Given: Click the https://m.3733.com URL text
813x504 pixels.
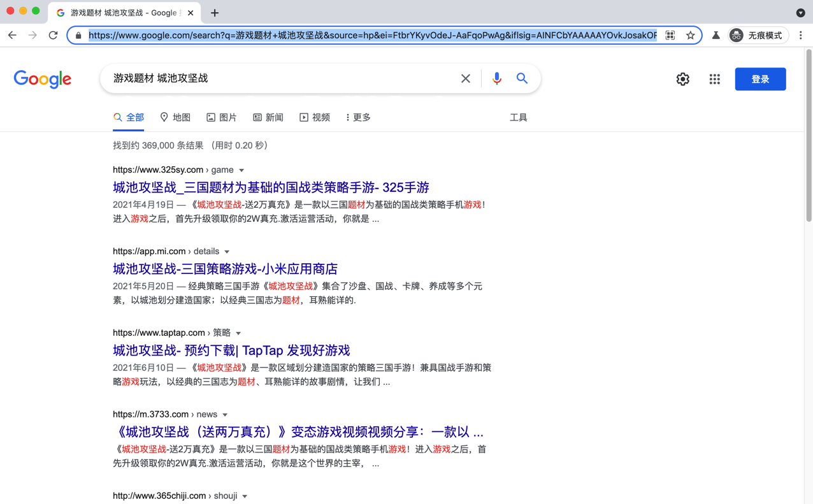Looking at the screenshot, I should point(150,415).
